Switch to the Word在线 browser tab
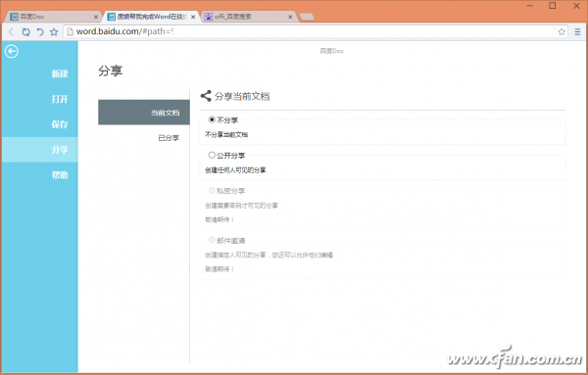Screen dimensions: 588x375 (150, 17)
